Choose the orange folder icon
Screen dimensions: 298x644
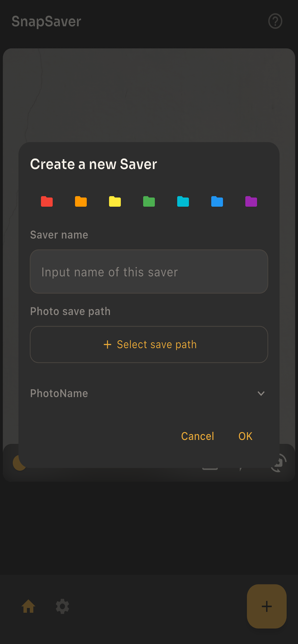coord(81,201)
